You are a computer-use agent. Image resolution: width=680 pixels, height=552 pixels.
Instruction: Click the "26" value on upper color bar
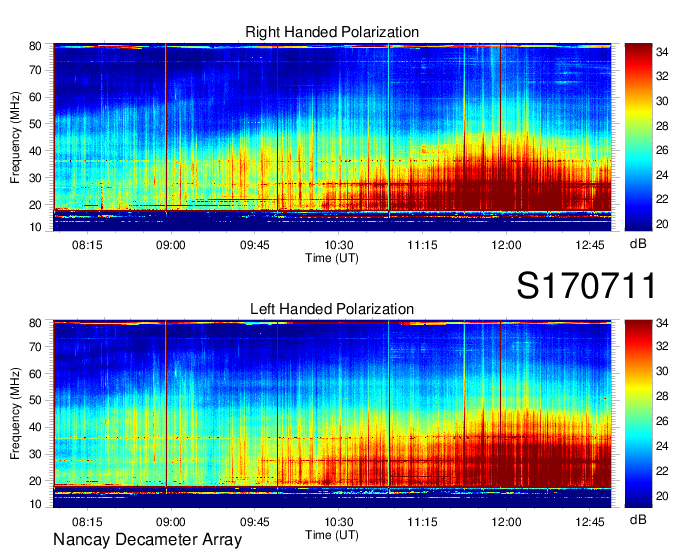click(662, 150)
